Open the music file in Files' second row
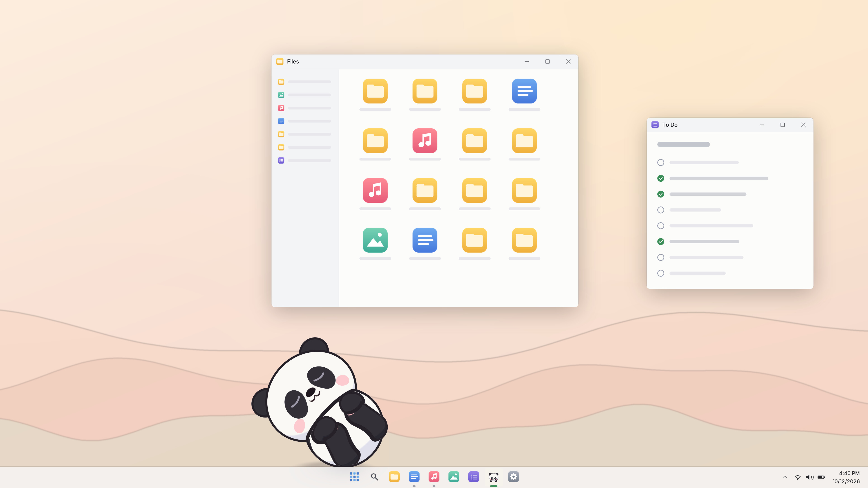 (425, 141)
